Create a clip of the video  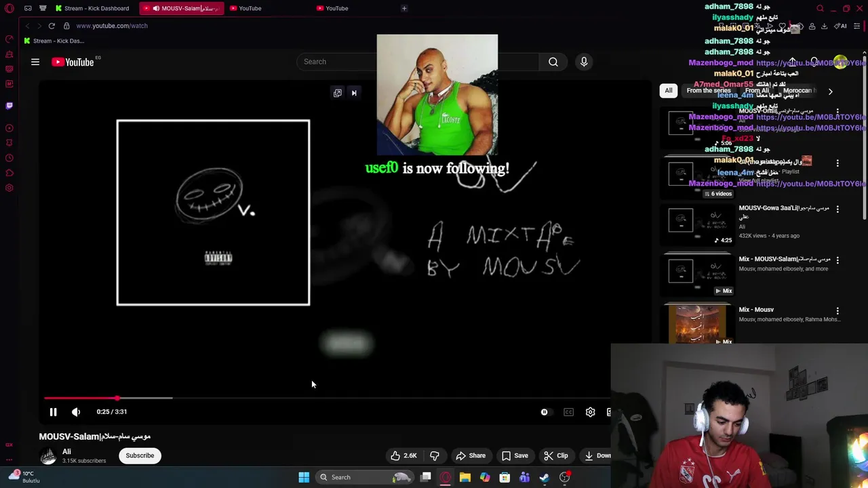click(x=555, y=455)
